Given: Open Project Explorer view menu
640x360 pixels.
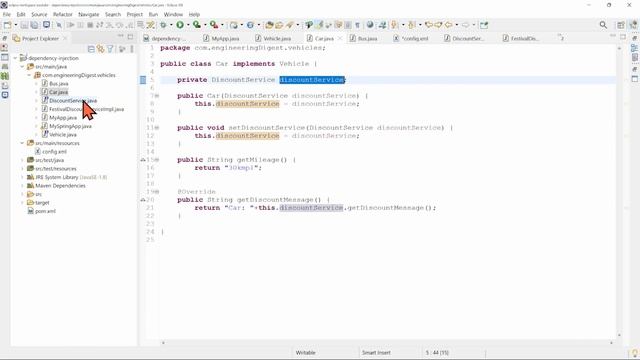Looking at the screenshot, I should [x=131, y=49].
